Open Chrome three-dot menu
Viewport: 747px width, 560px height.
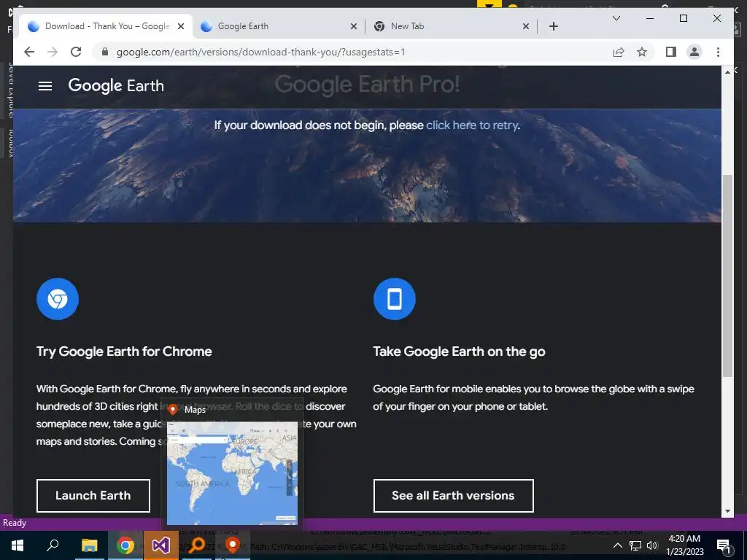(x=718, y=52)
